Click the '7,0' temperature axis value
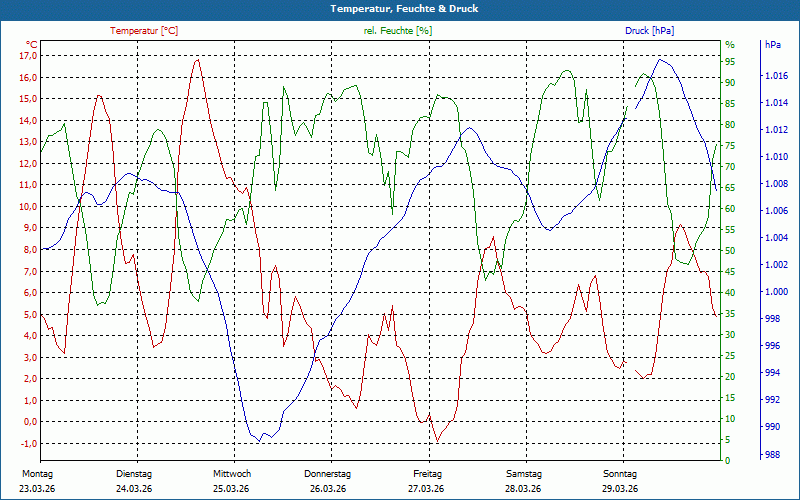The width and height of the screenshot is (800, 500). pos(30,271)
